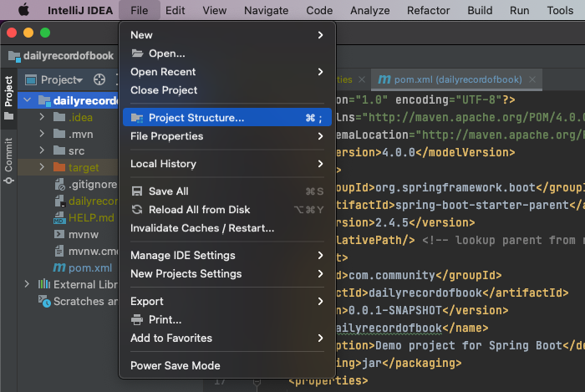Open the Apple menu

(24, 10)
